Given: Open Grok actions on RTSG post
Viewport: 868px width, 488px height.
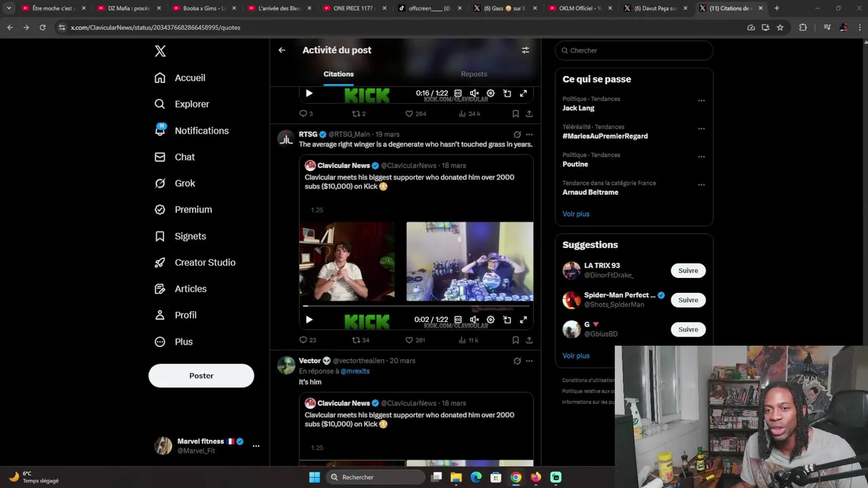Looking at the screenshot, I should tap(517, 134).
